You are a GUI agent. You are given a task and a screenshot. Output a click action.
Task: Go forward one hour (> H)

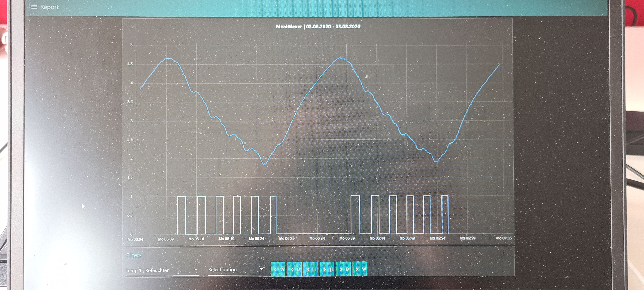[327, 269]
